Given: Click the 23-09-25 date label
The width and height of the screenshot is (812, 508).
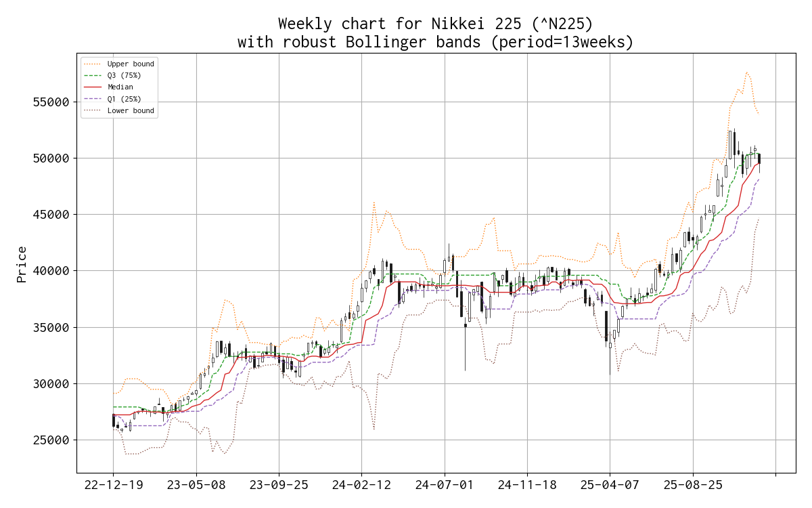Looking at the screenshot, I should pos(279,486).
